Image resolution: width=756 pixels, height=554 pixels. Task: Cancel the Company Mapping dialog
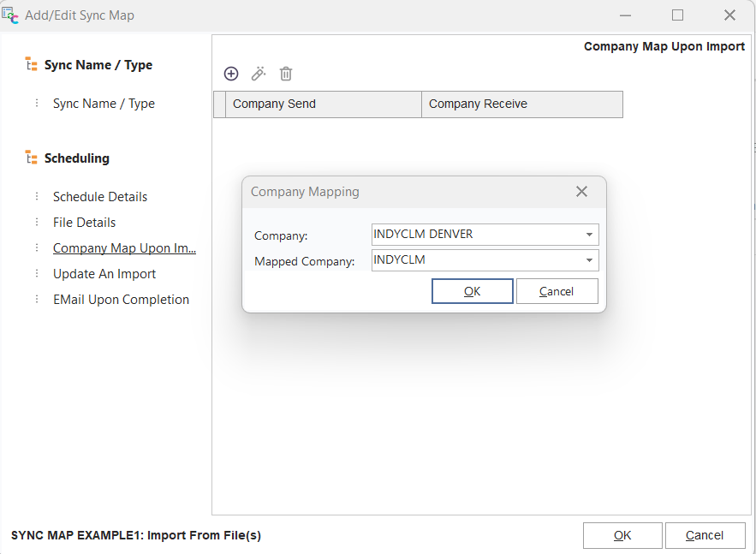coord(557,291)
